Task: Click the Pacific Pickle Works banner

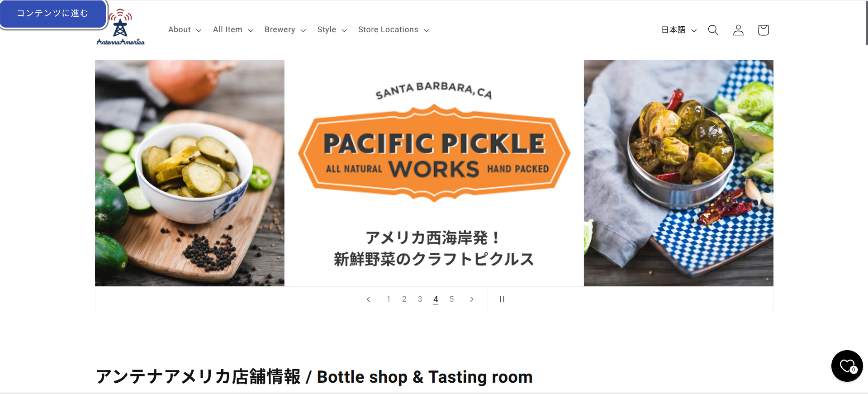Action: [x=434, y=173]
